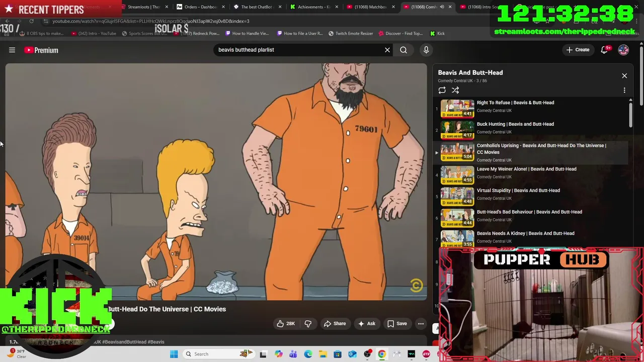Open Microsoft Store from the taskbar
The height and width of the screenshot is (362, 644).
(338, 354)
